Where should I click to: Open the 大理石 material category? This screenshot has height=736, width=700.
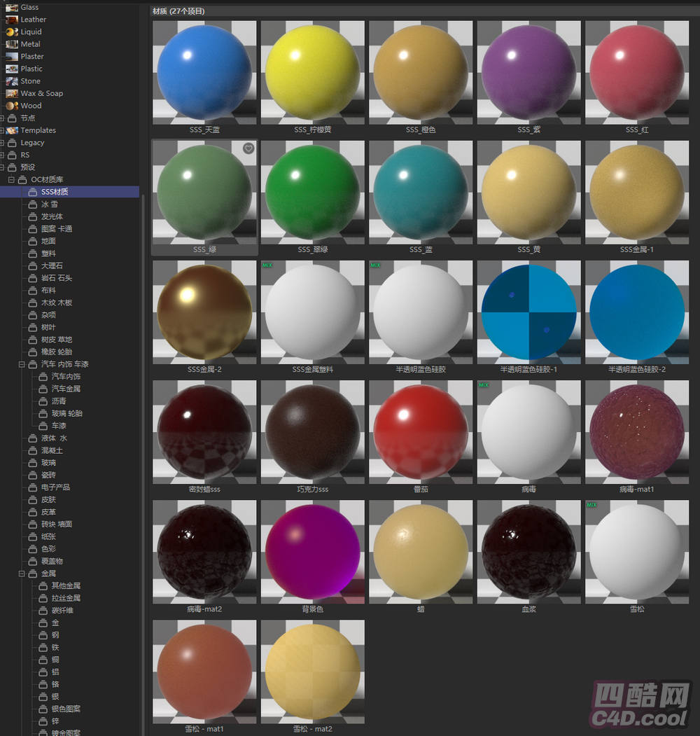tap(51, 266)
